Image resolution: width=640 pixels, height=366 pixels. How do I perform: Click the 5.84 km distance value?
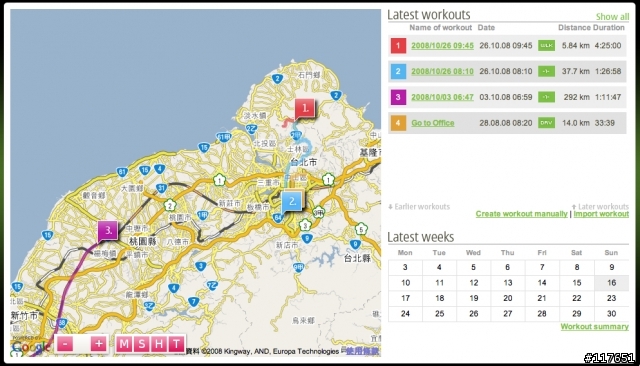[576, 46]
